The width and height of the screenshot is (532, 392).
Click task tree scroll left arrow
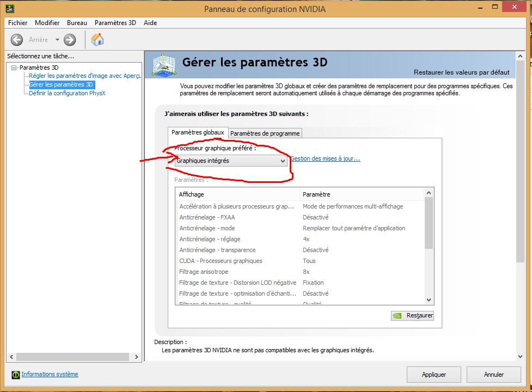[11, 357]
